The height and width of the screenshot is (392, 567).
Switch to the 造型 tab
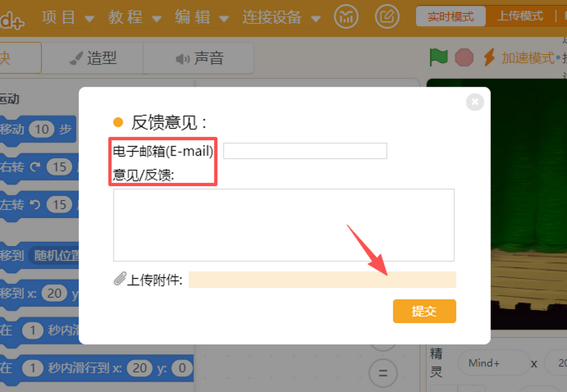click(92, 58)
